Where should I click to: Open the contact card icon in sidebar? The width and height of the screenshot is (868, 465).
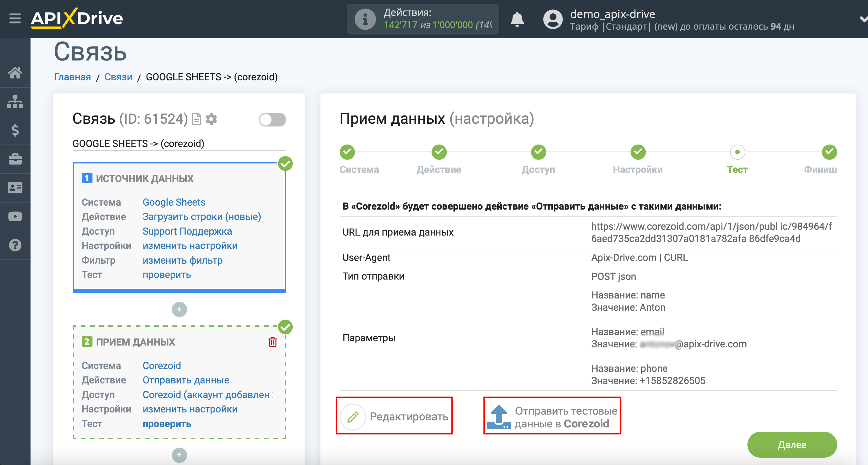pyautogui.click(x=15, y=188)
